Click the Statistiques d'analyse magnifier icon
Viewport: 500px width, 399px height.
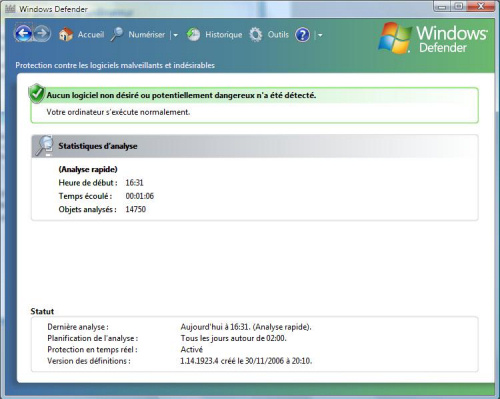(45, 146)
